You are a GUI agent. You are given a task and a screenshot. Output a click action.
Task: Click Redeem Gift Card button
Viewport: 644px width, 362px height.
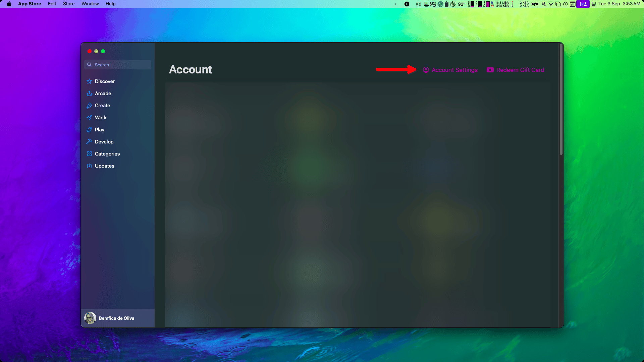[516, 70]
